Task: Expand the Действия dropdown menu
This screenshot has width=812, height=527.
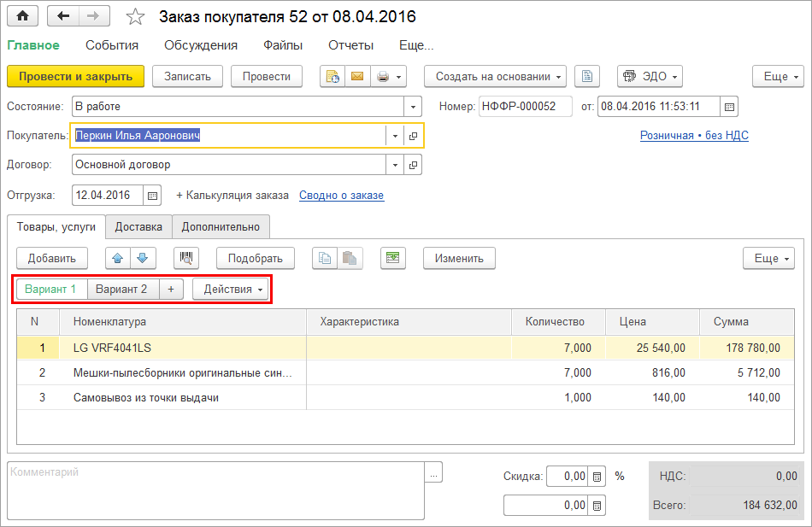Action: 231,290
